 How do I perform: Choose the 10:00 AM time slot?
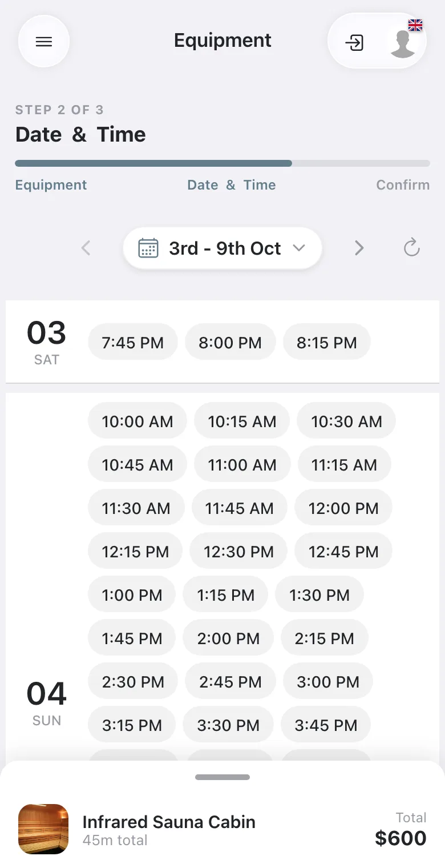137,421
